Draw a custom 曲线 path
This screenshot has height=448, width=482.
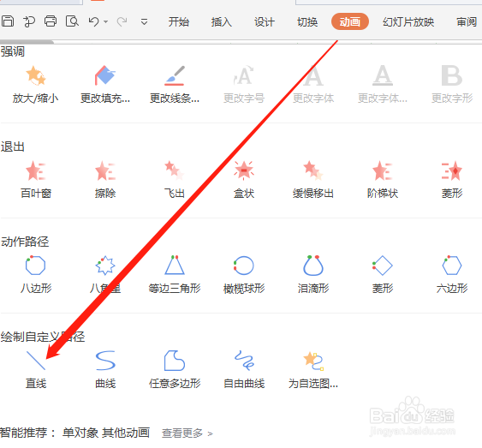[105, 369]
